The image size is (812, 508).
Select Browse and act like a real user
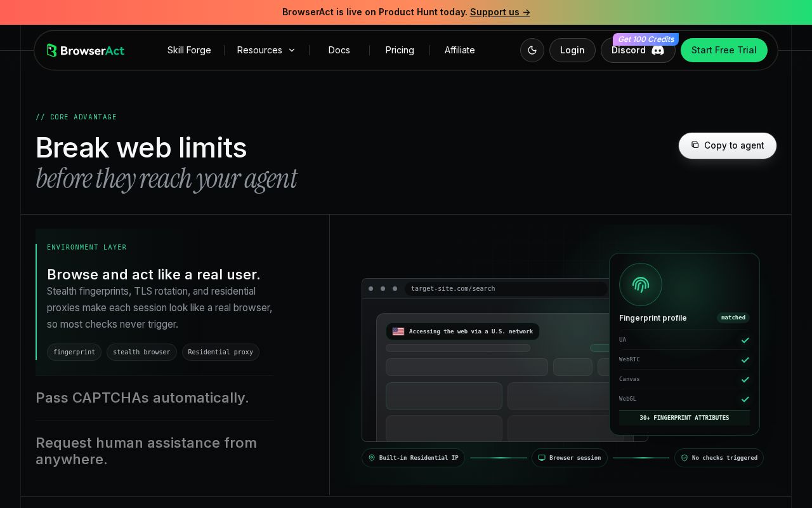coord(154,274)
